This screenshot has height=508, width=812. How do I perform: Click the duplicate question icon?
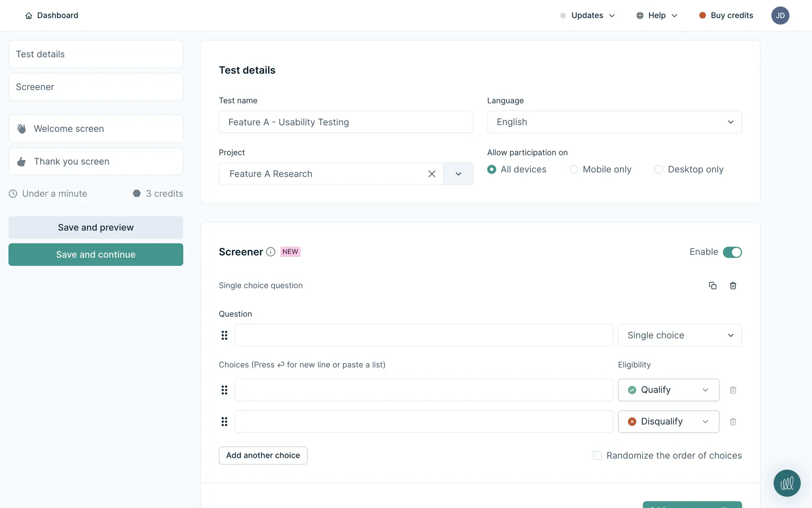713,286
